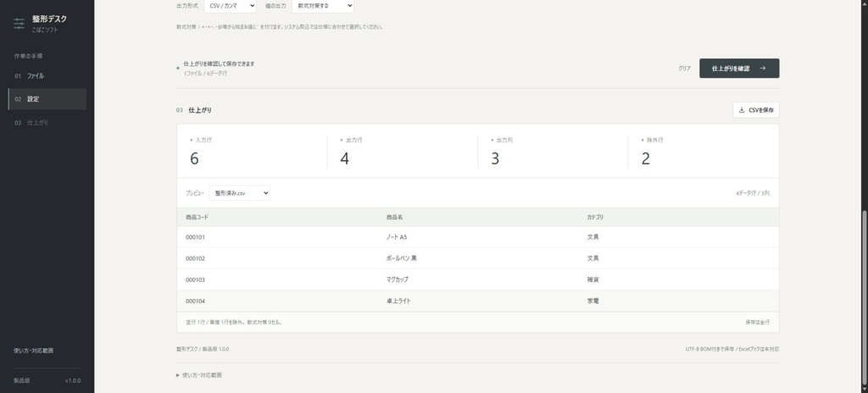Screen dimensions: 868x393
Task: Click the クリア button
Action: pyautogui.click(x=685, y=69)
